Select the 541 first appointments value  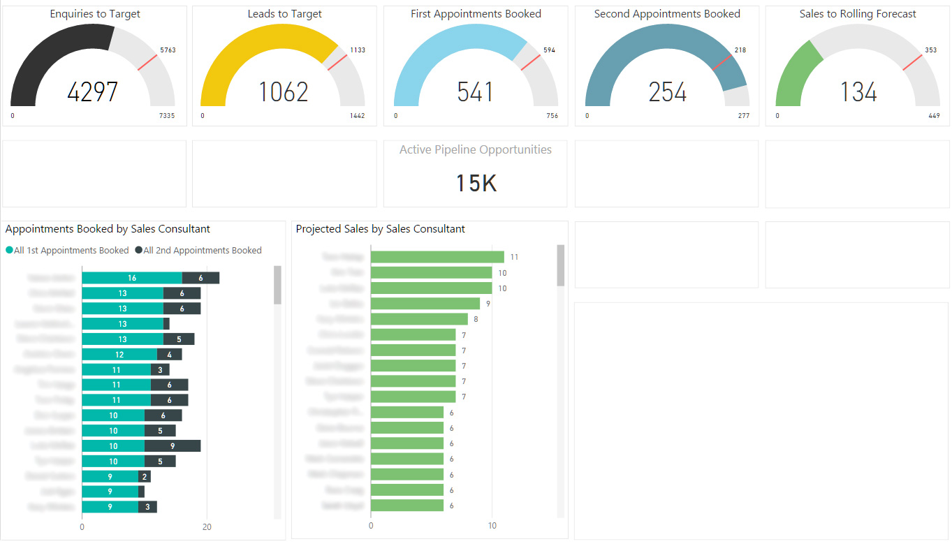click(476, 92)
